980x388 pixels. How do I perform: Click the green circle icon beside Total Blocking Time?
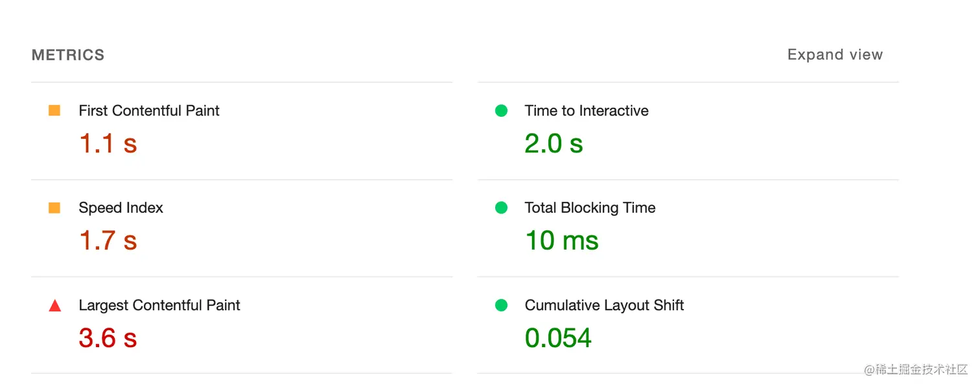[501, 208]
